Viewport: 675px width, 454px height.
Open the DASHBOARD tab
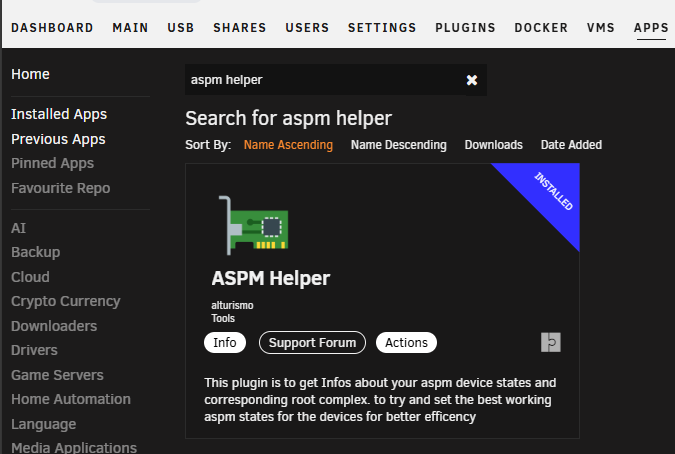click(52, 28)
